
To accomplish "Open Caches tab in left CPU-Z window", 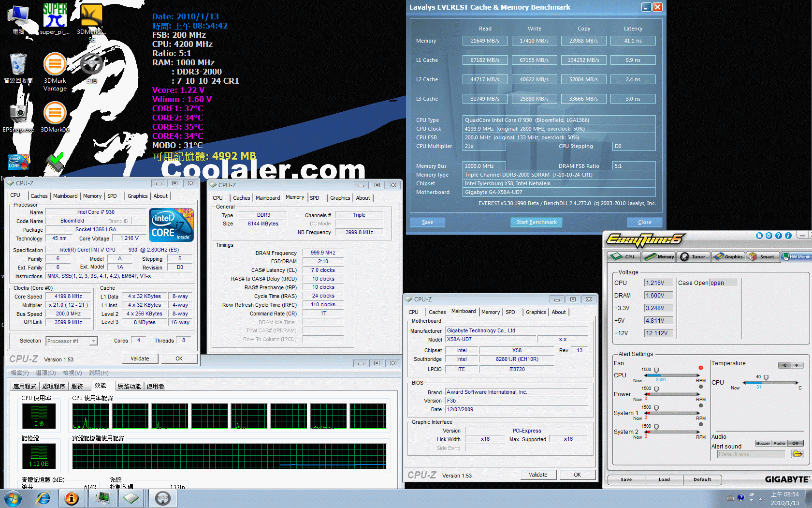I will [39, 196].
